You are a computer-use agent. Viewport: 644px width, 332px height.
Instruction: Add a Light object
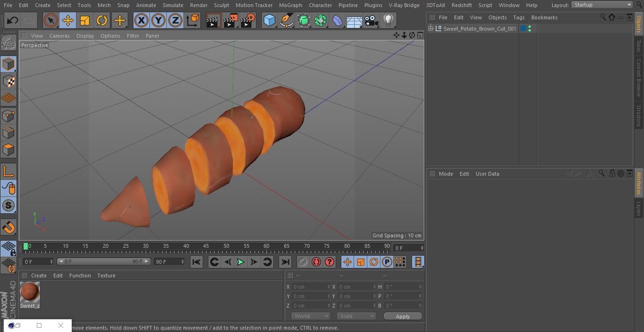[388, 21]
